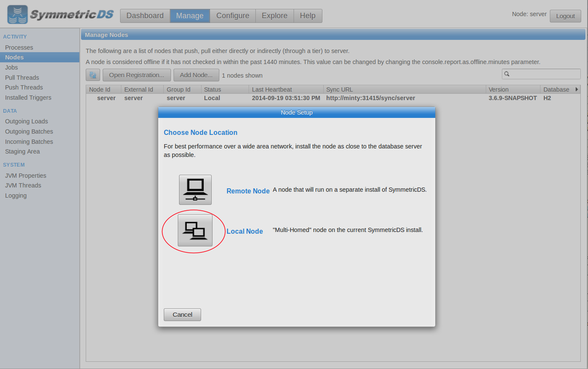
Task: Click the Local Node multi-homed icon button
Action: [195, 230]
